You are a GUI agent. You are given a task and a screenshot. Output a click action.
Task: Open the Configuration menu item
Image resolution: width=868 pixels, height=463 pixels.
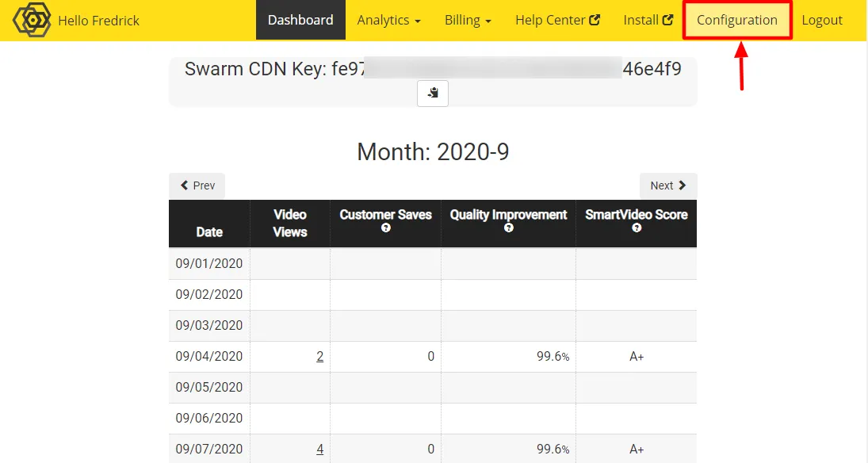point(737,20)
